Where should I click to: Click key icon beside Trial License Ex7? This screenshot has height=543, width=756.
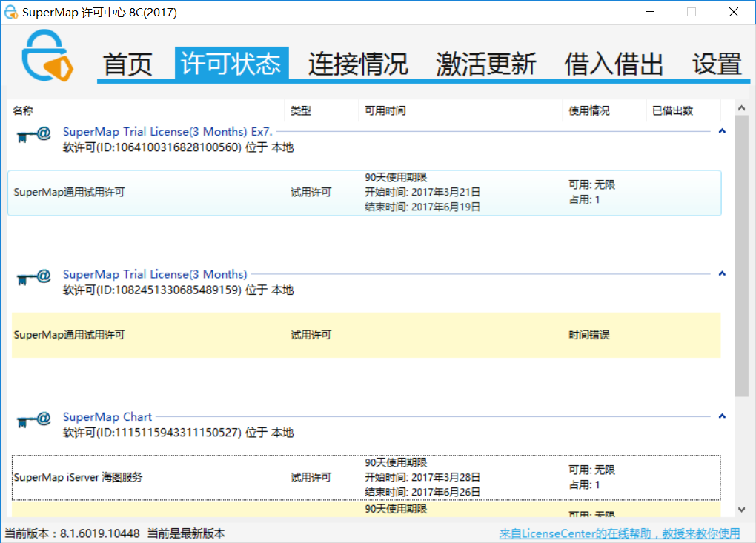pos(33,135)
